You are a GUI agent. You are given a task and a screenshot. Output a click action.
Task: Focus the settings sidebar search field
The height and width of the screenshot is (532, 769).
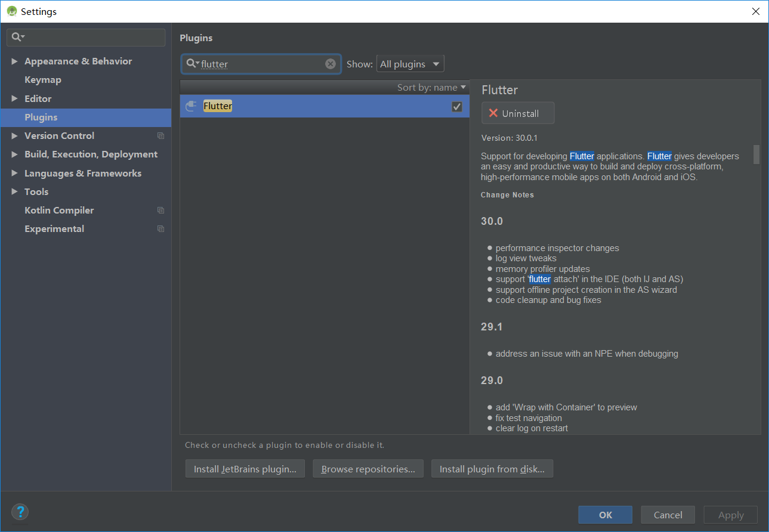(86, 37)
